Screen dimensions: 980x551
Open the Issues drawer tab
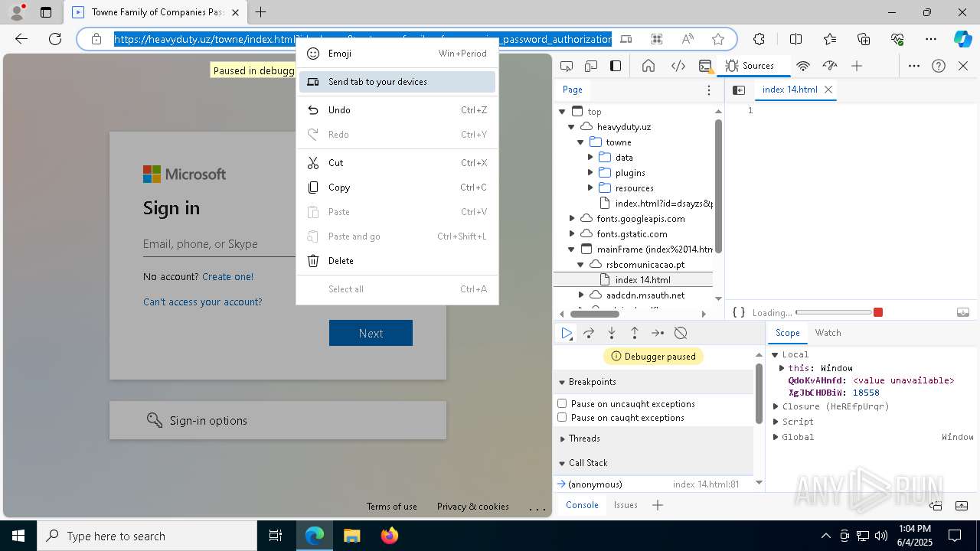626,505
